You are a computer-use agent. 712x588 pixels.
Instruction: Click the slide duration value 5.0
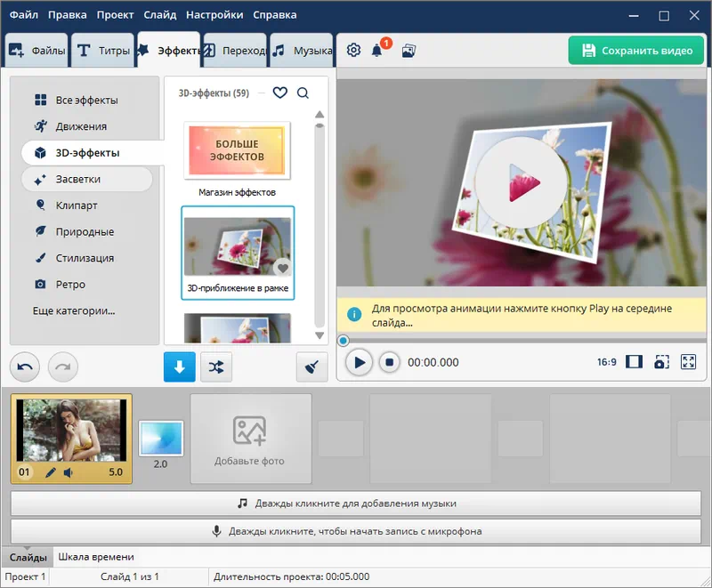pos(116,472)
